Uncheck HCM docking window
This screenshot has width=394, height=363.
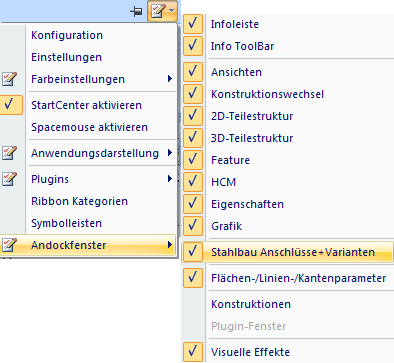(x=193, y=182)
